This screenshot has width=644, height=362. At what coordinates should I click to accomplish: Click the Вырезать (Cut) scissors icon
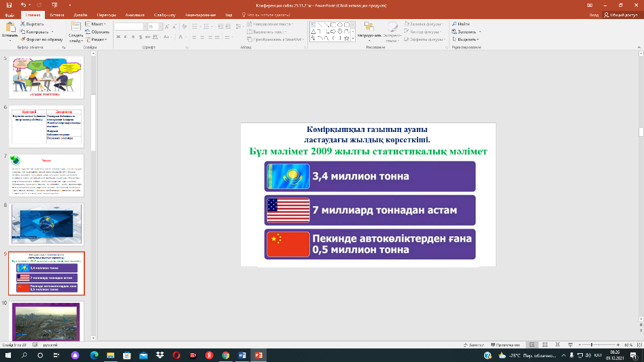pos(24,23)
